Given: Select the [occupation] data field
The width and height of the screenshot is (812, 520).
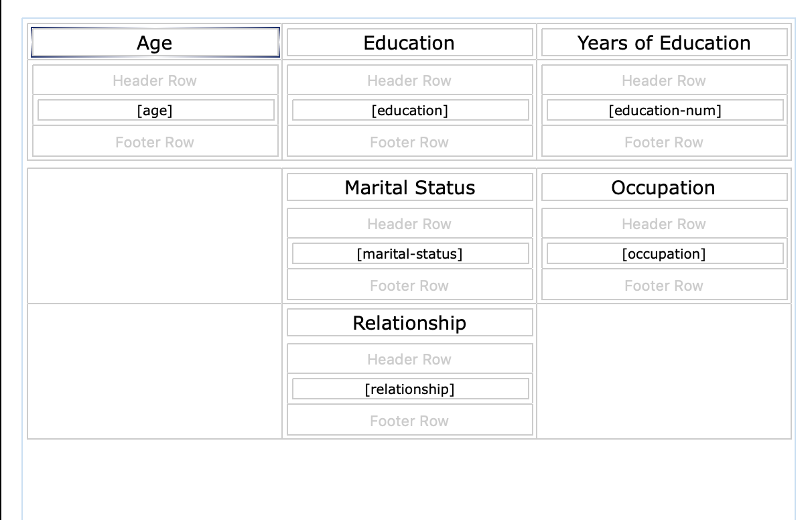Looking at the screenshot, I should tap(664, 254).
